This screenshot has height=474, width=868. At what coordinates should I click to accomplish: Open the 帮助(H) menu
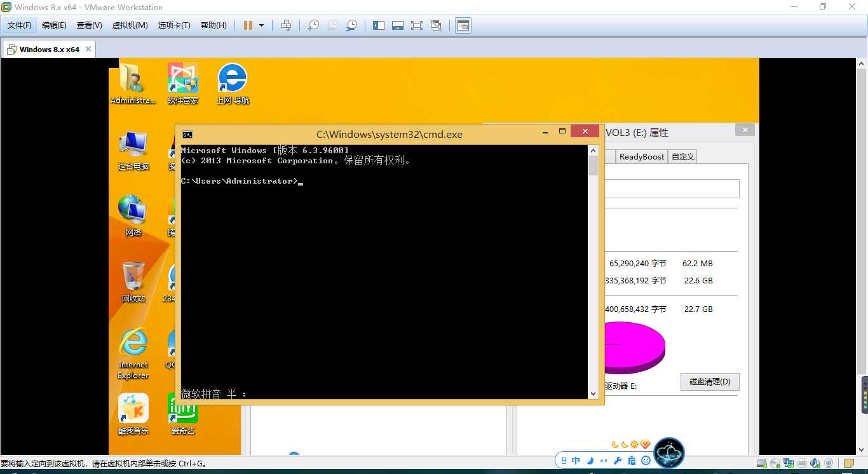(214, 25)
